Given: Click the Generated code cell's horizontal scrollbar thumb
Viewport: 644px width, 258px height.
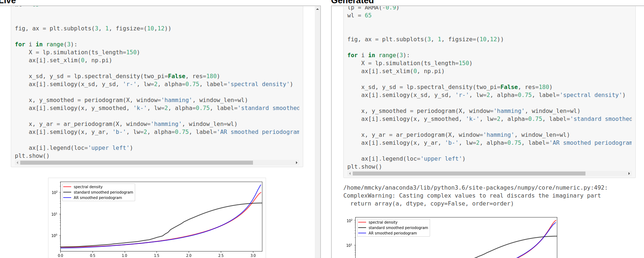Looking at the screenshot, I should 469,174.
